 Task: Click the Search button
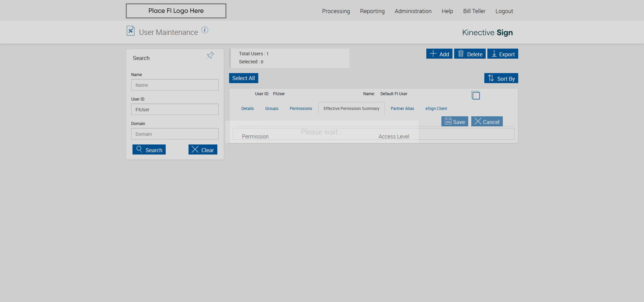pyautogui.click(x=149, y=149)
